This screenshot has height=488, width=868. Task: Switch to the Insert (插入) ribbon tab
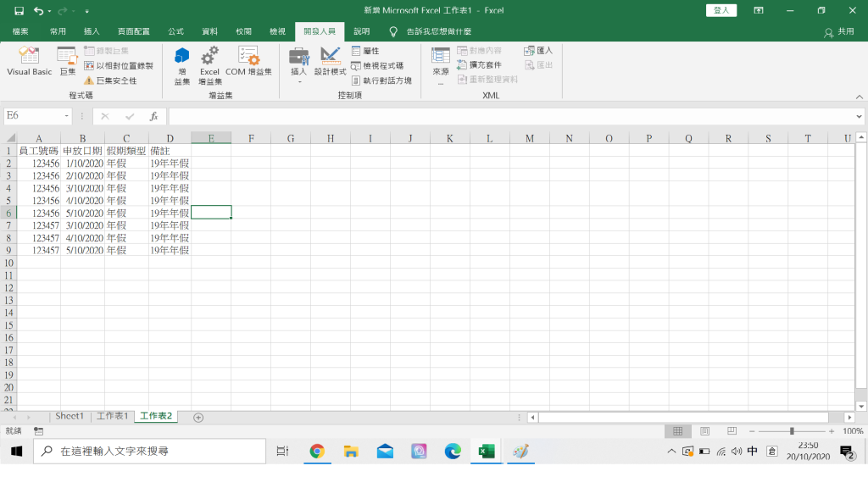point(92,31)
